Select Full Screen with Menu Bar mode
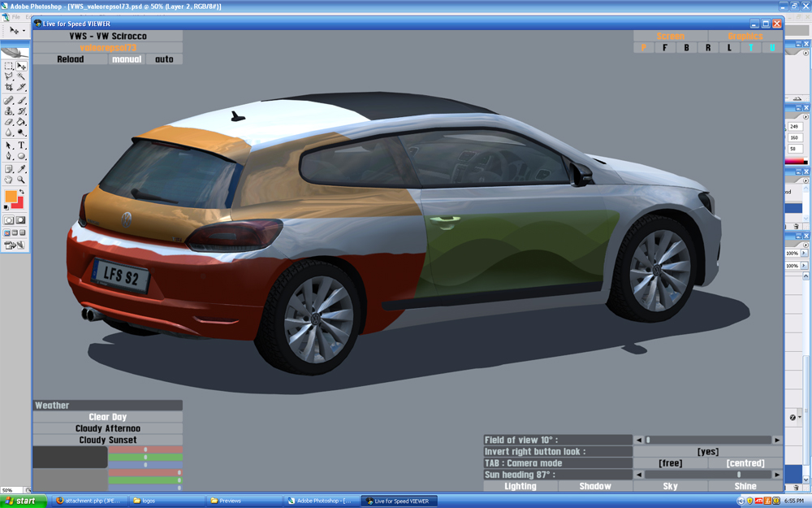The width and height of the screenshot is (812, 508). (x=15, y=232)
